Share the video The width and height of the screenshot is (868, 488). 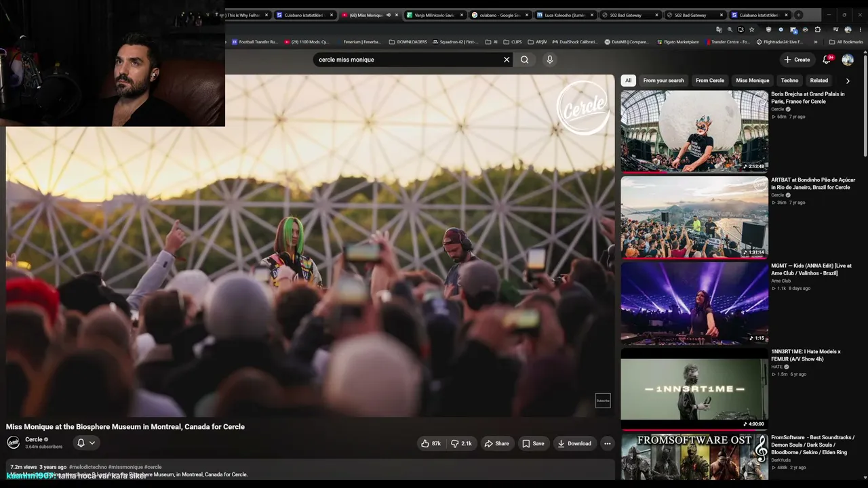click(496, 443)
